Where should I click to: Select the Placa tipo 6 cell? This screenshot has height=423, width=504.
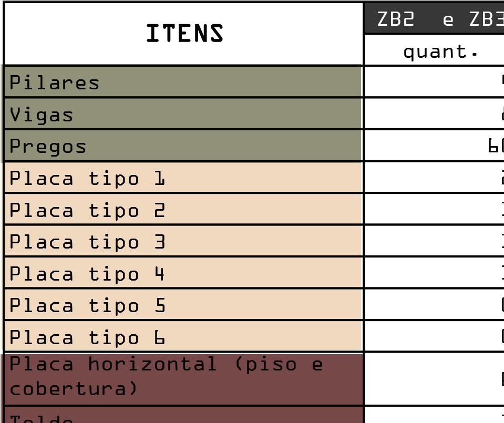coord(183,336)
